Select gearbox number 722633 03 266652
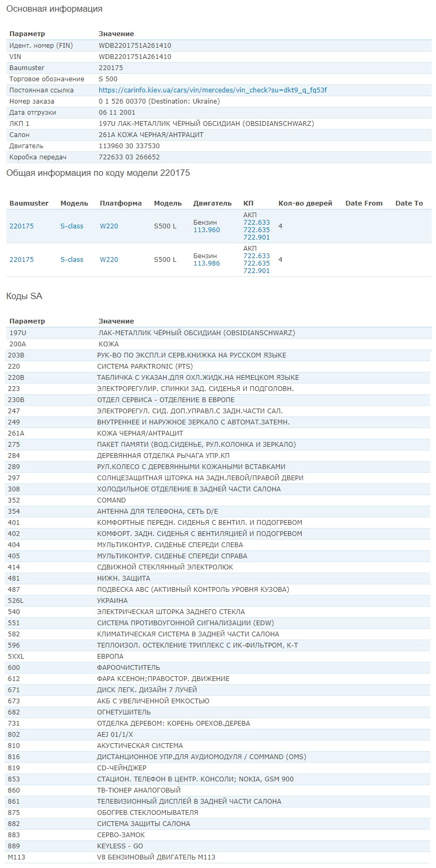 [129, 157]
